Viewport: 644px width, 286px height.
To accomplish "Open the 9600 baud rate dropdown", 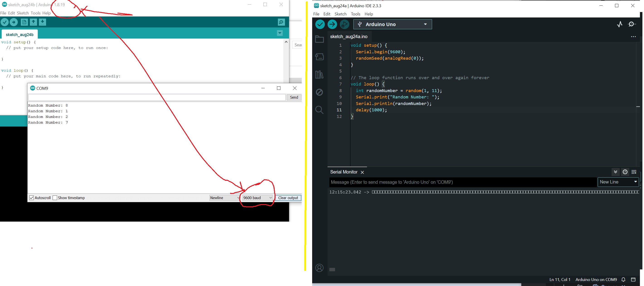I will 258,198.
